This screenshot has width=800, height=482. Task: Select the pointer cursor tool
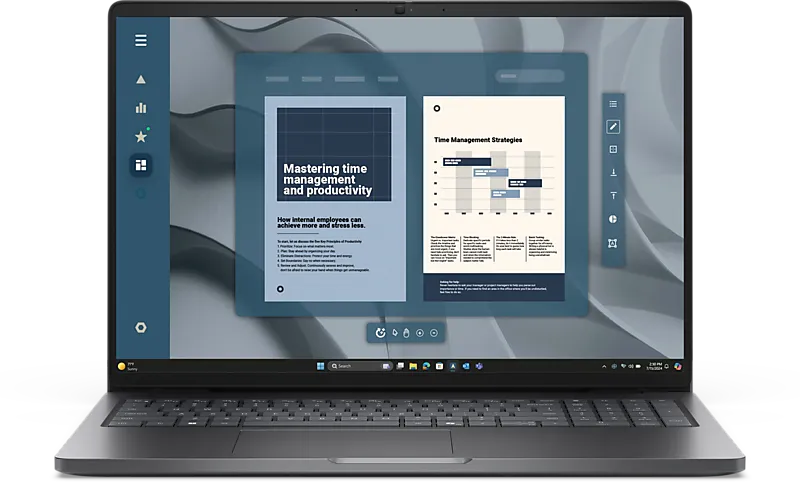pos(394,333)
